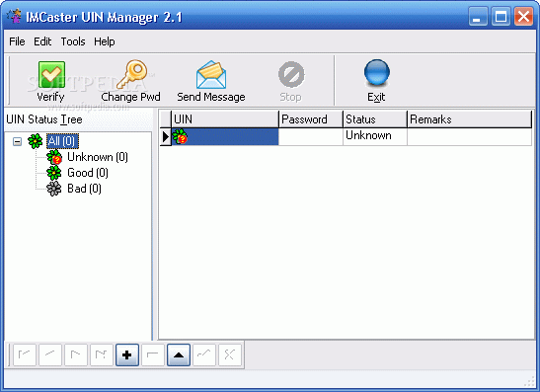Click the unknown-status flower icon in UIN row

point(180,136)
